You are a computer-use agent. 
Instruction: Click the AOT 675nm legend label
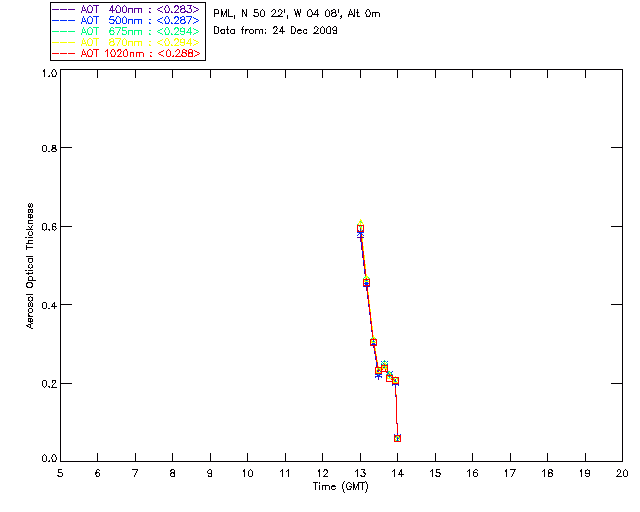(140, 31)
